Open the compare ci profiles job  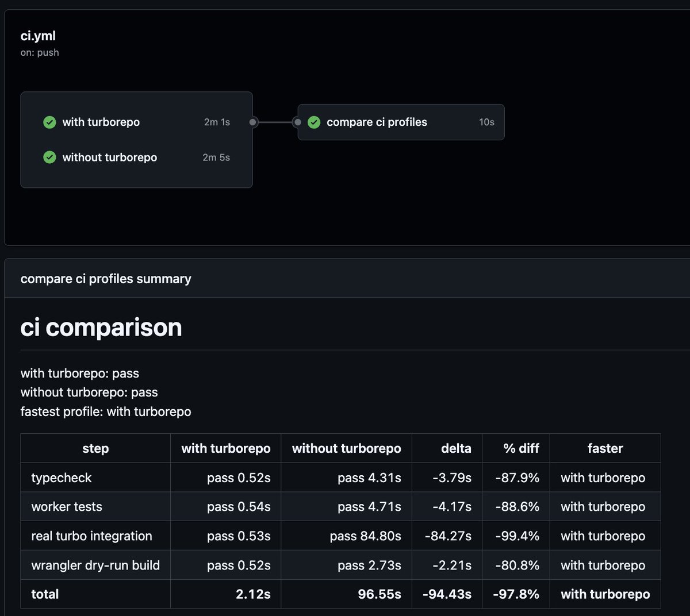(401, 122)
